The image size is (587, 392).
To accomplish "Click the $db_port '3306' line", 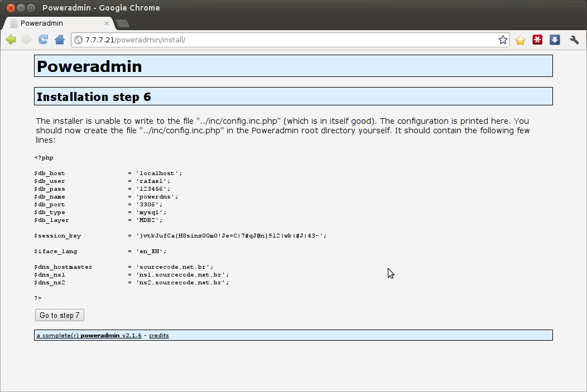I will coord(98,205).
